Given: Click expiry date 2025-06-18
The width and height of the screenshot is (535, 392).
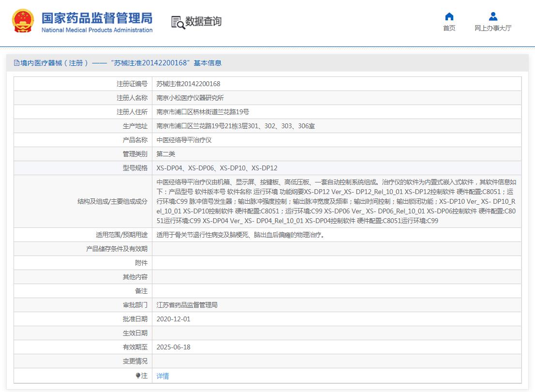Looking at the screenshot, I should tap(173, 347).
